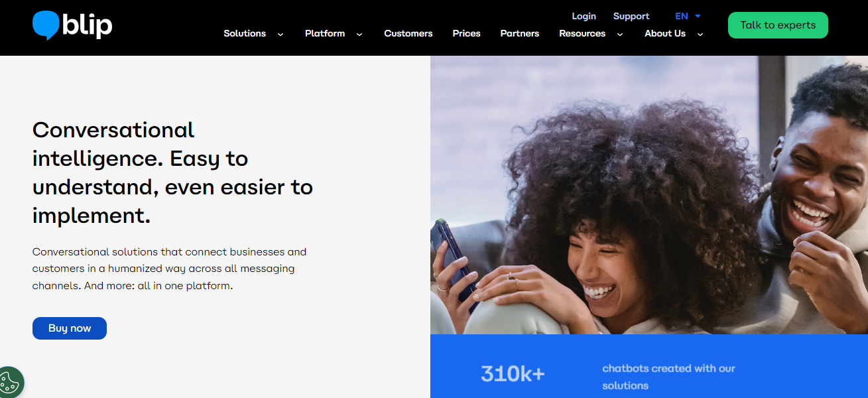The image size is (868, 398).
Task: Open the EN language dropdown arrow
Action: (698, 16)
